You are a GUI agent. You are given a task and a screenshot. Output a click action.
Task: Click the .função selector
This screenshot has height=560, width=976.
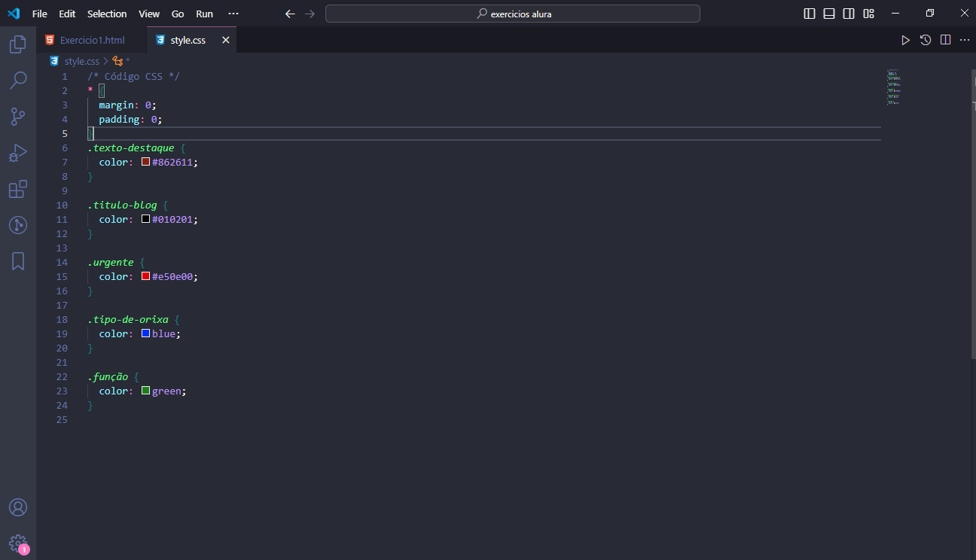tap(108, 377)
